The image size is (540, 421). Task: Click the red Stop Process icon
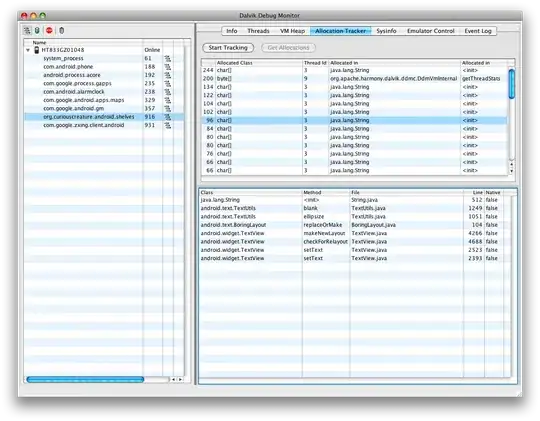pos(49,31)
